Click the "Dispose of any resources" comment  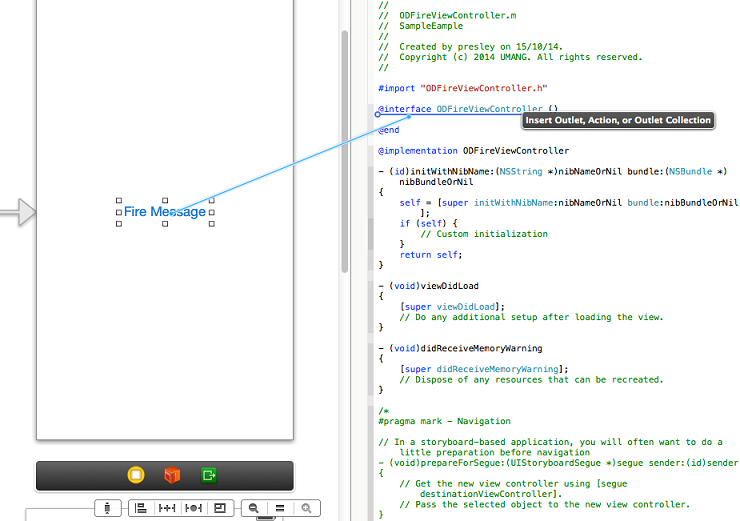531,380
